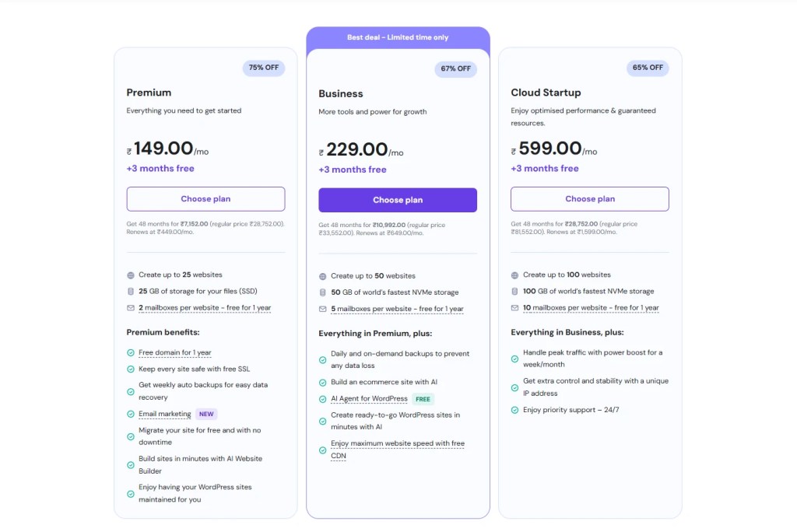
Task: Choose the Business plan
Action: click(398, 200)
